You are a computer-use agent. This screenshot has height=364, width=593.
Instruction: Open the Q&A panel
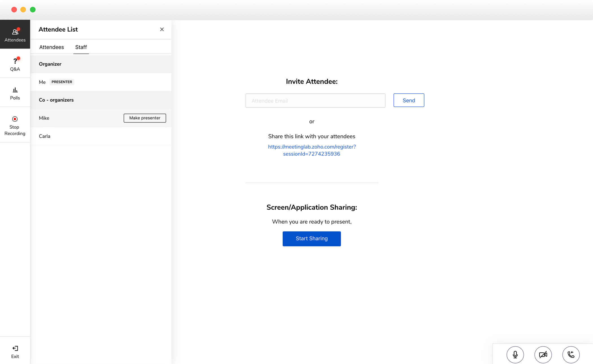[x=15, y=63]
